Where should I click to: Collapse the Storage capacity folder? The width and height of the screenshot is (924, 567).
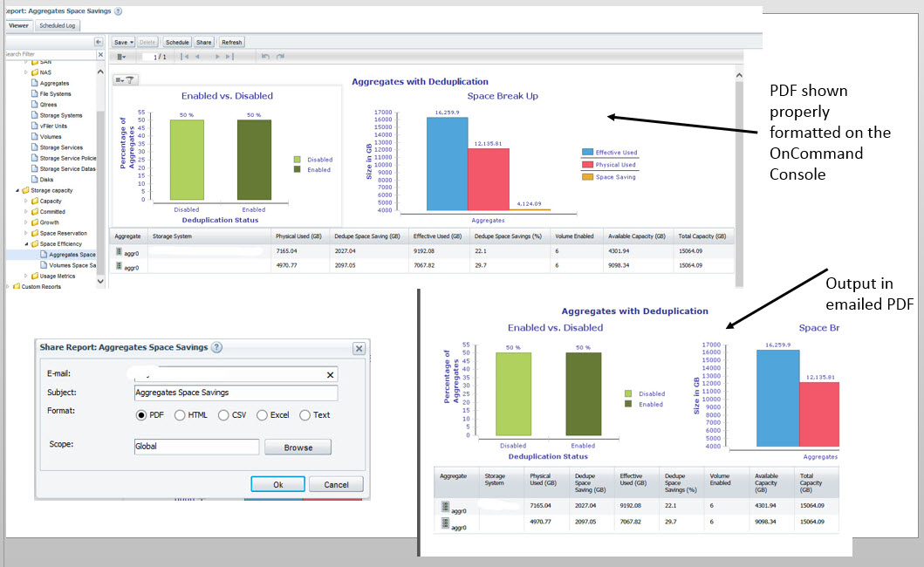coord(17,190)
